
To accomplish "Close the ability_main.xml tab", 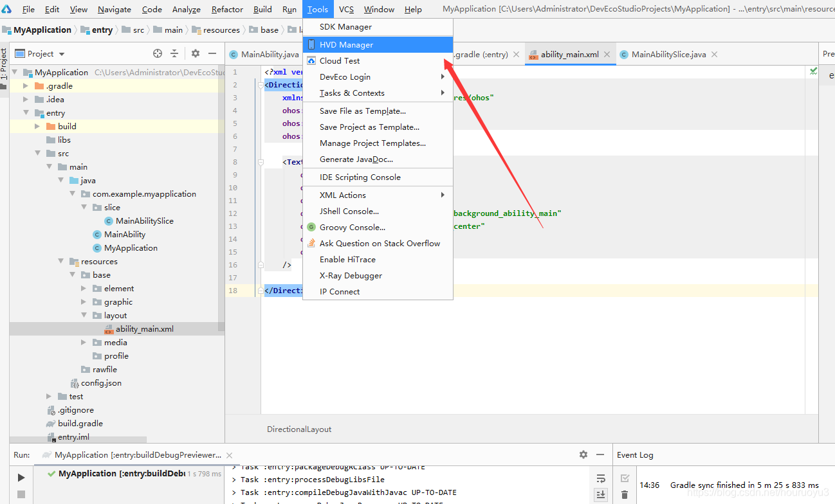I will (607, 55).
